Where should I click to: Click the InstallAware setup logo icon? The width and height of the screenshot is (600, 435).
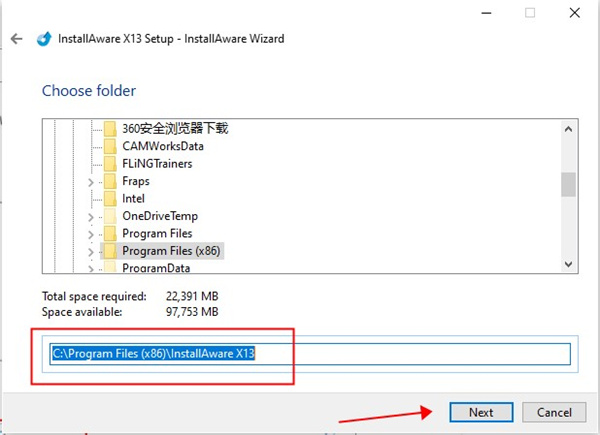tap(44, 39)
